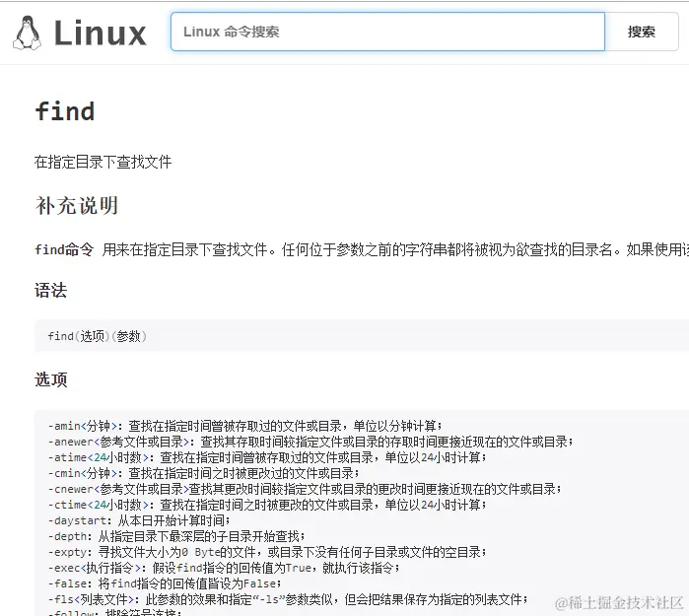Image resolution: width=689 pixels, height=616 pixels.
Task: Click the -depth option line
Action: tap(176, 536)
